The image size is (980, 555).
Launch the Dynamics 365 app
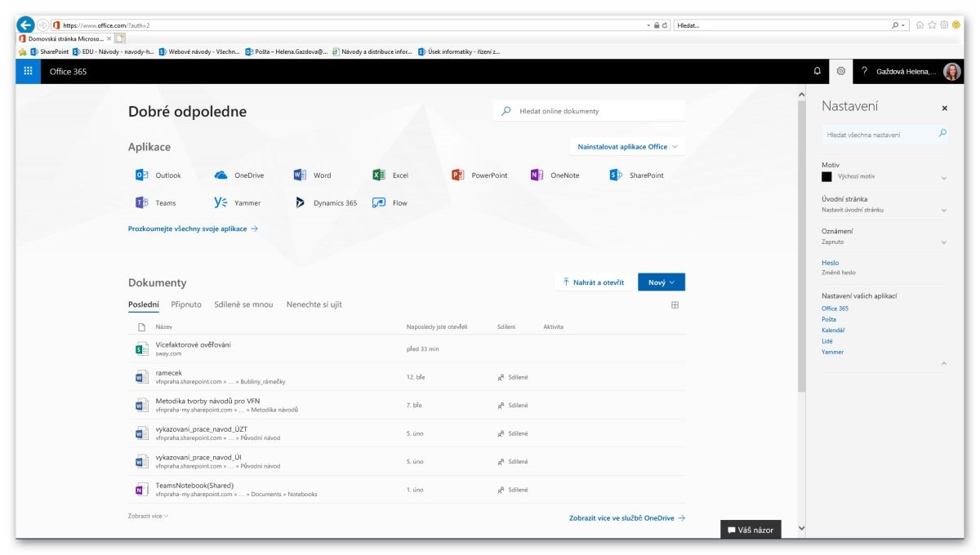[x=325, y=203]
